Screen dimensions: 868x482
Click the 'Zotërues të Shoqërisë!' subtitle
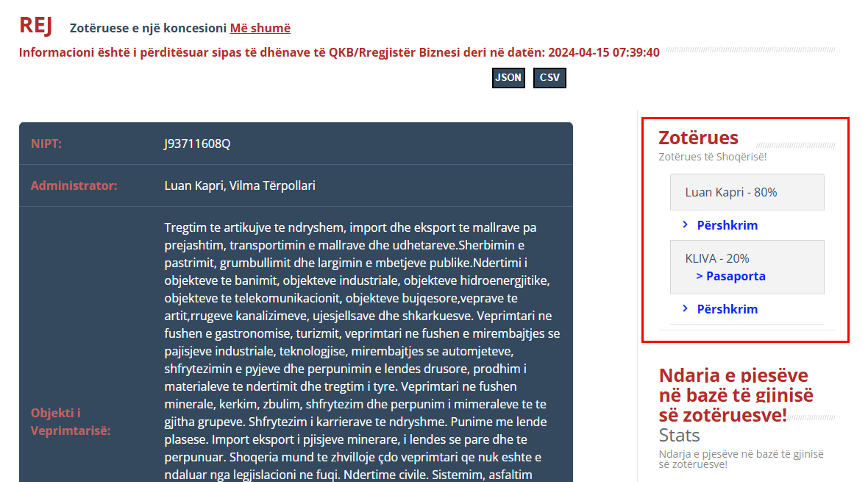point(713,157)
